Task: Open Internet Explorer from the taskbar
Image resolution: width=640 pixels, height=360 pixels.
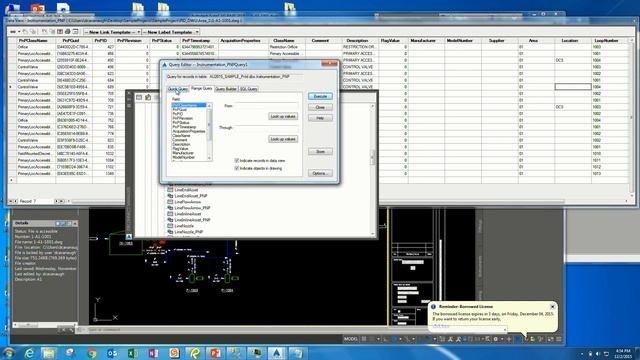Action: 29,353
